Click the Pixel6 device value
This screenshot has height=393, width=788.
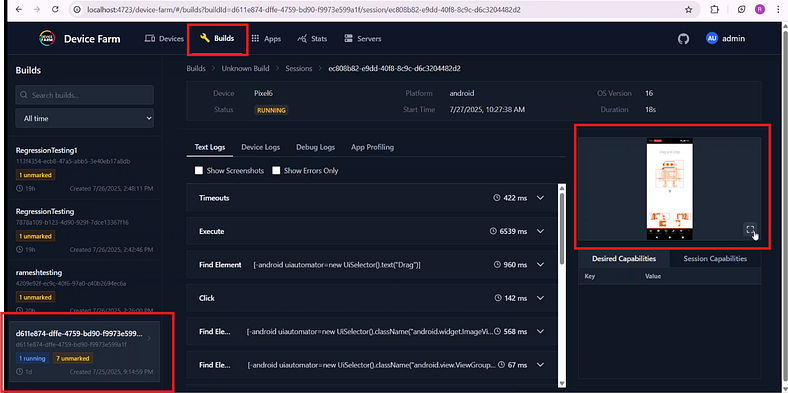click(x=263, y=93)
